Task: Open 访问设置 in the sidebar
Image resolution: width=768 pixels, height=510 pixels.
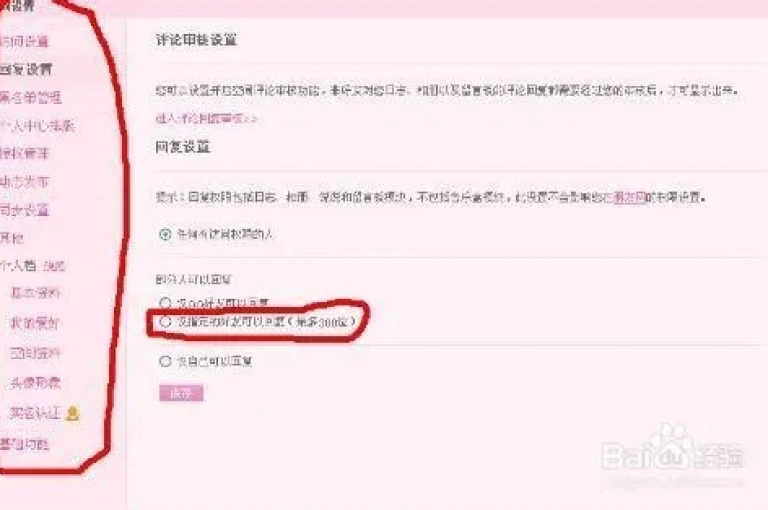Action: pyautogui.click(x=24, y=42)
